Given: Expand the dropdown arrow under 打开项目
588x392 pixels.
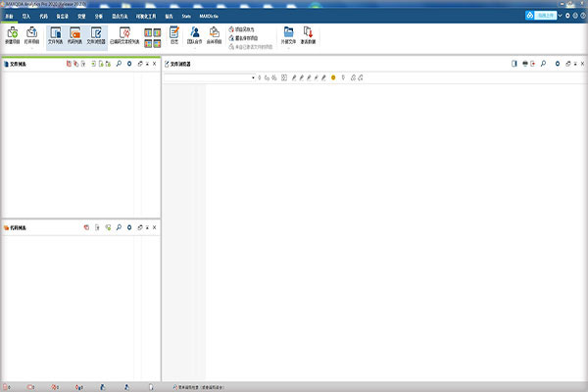Looking at the screenshot, I should pos(32,48).
